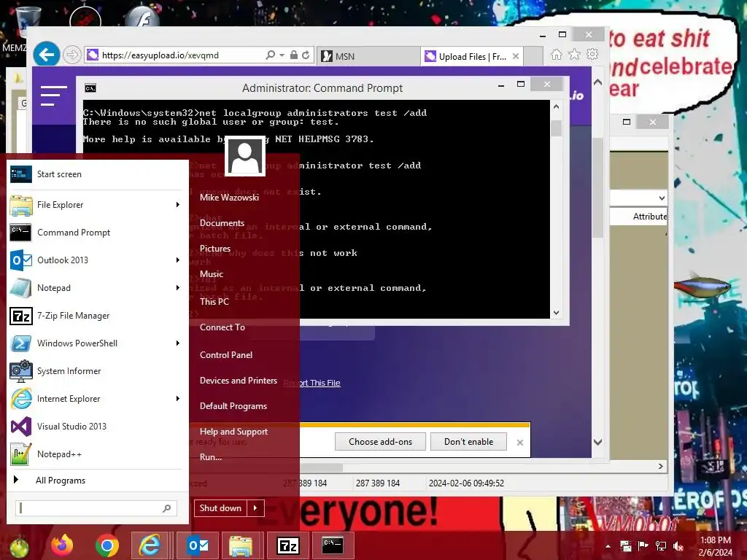Click the 7-Zip taskbar icon
The image size is (747, 560).
click(x=288, y=545)
